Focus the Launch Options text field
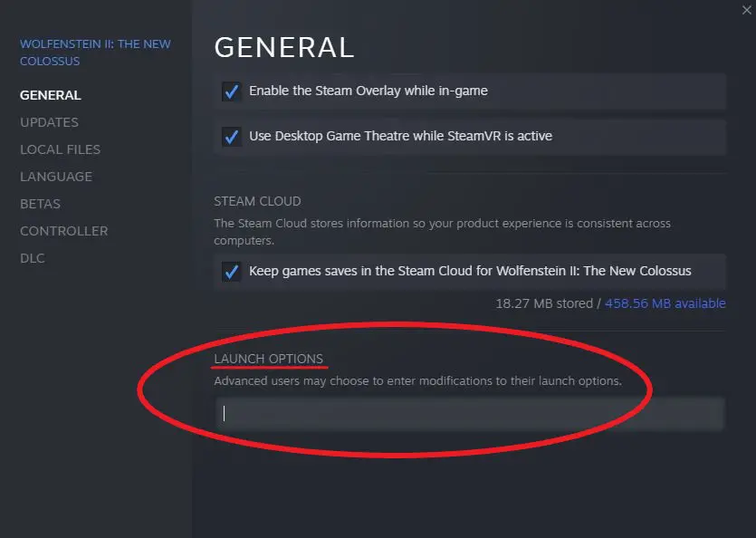Screen dimensions: 756x538 470,414
